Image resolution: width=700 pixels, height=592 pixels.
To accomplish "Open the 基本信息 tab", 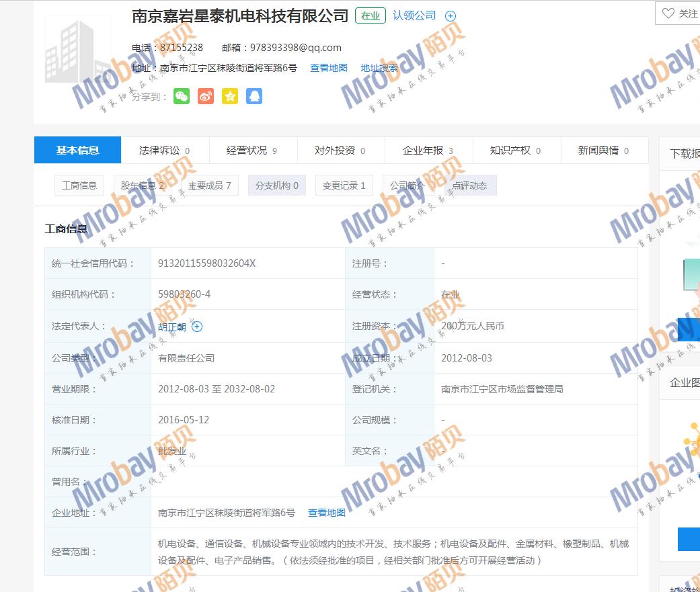I will (78, 151).
